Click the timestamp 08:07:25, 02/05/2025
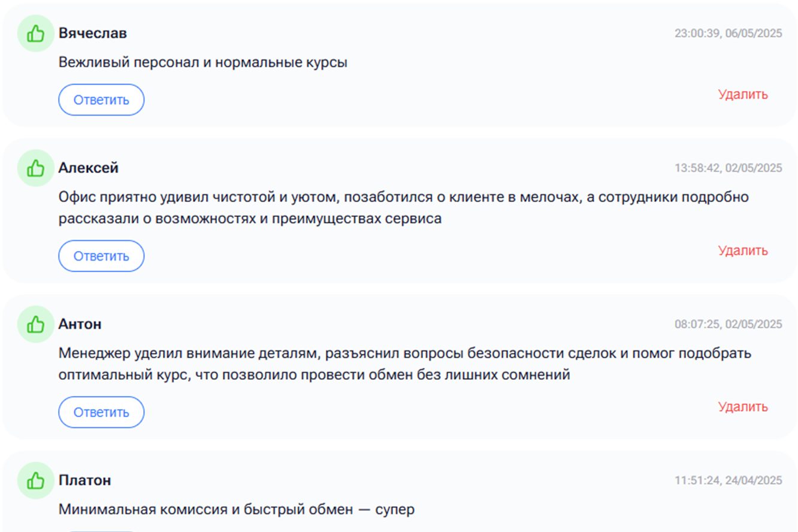This screenshot has width=798, height=532. [x=729, y=324]
